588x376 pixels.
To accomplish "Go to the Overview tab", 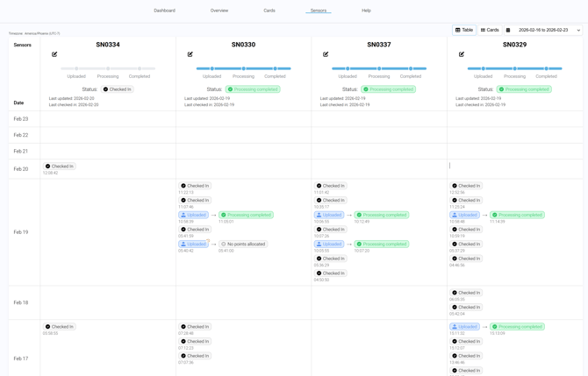I will 219,11.
